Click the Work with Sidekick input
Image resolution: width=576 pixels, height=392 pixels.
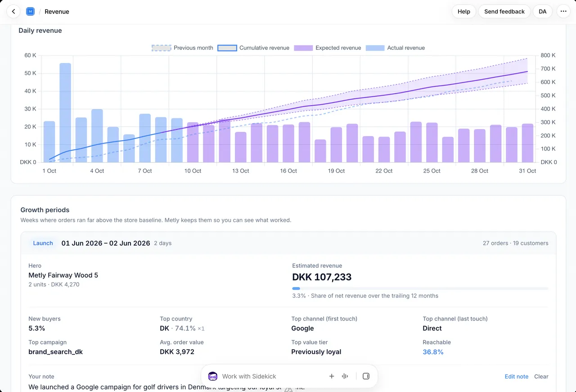[x=249, y=376]
